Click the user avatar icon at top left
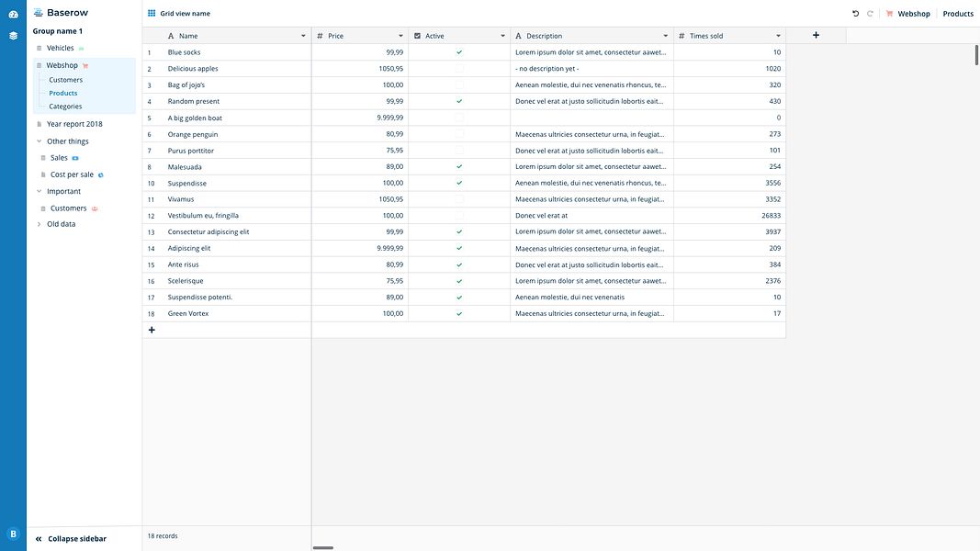This screenshot has width=980, height=551. (12, 12)
